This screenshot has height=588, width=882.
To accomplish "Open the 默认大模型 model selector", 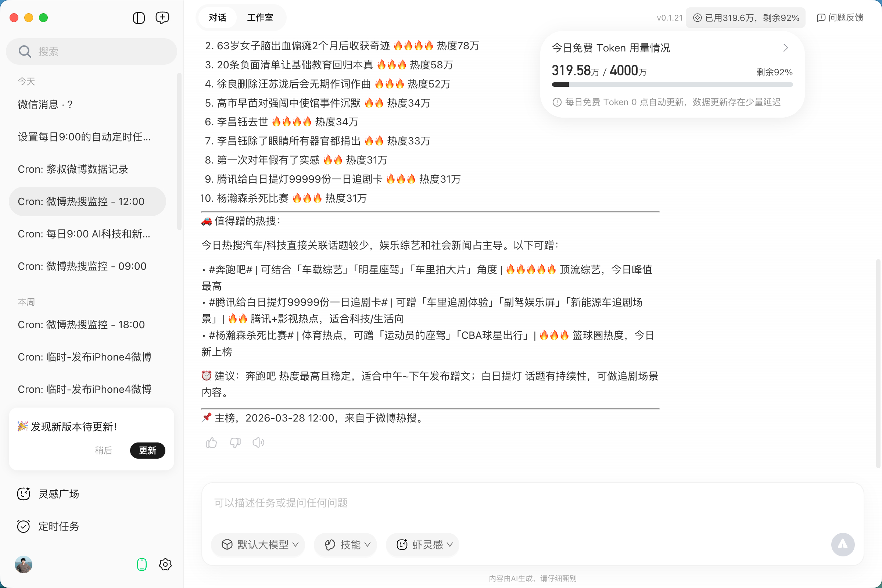I will [x=258, y=545].
